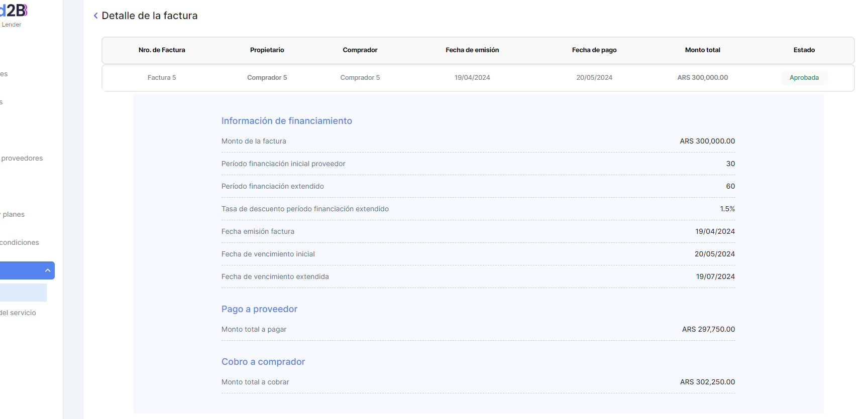Screen dimensions: 868x419
Task: Open the sidebar item ending in 'proveedores'
Action: [x=22, y=158]
